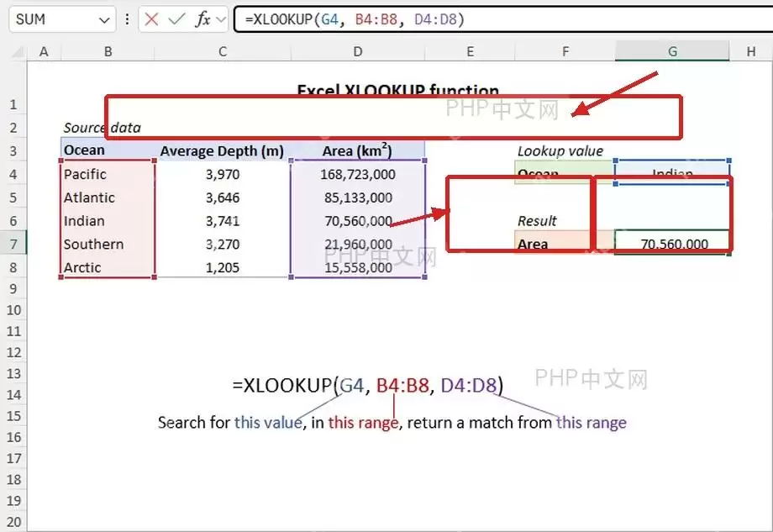Click the area value "85,133,000"
773x532 pixels.
[358, 198]
